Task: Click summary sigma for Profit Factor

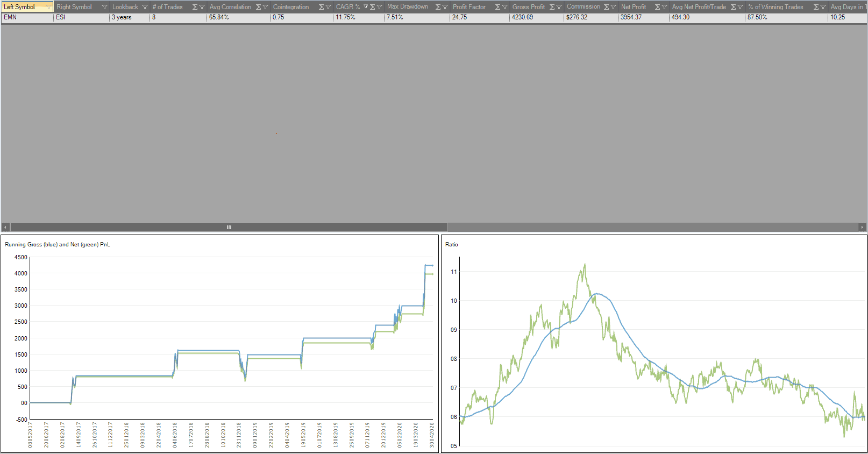Action: (497, 7)
